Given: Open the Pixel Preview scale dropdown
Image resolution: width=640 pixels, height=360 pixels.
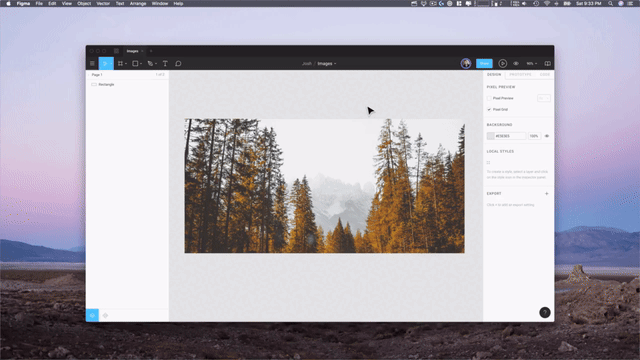Looking at the screenshot, I should [544, 98].
